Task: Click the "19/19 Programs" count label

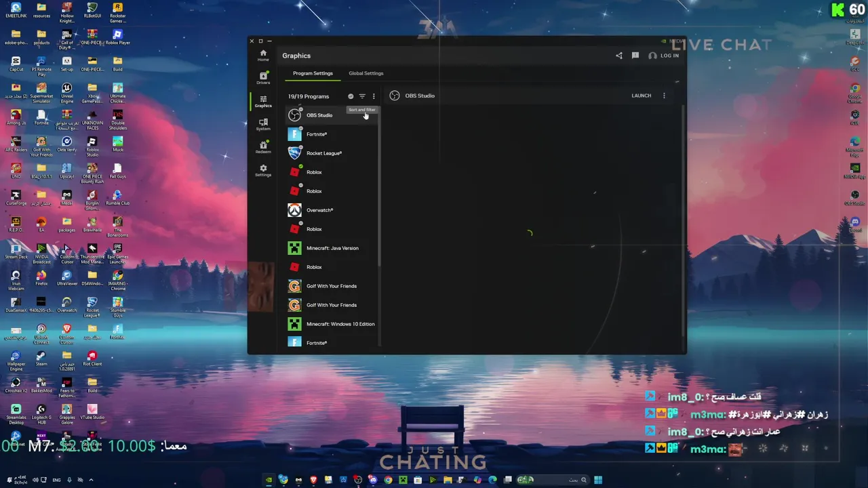Action: click(x=309, y=96)
